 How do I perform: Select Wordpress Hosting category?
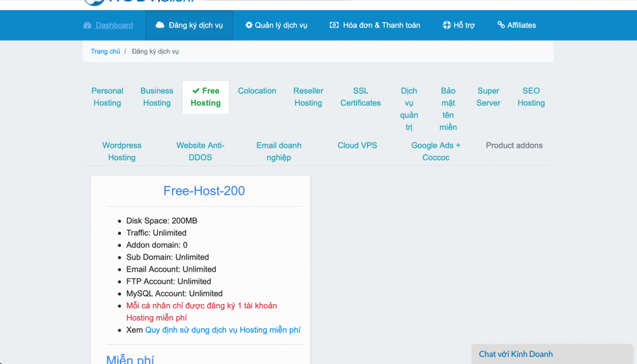pyautogui.click(x=122, y=151)
